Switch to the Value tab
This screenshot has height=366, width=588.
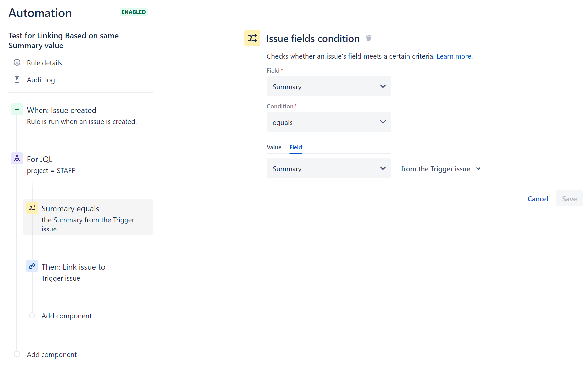(274, 147)
